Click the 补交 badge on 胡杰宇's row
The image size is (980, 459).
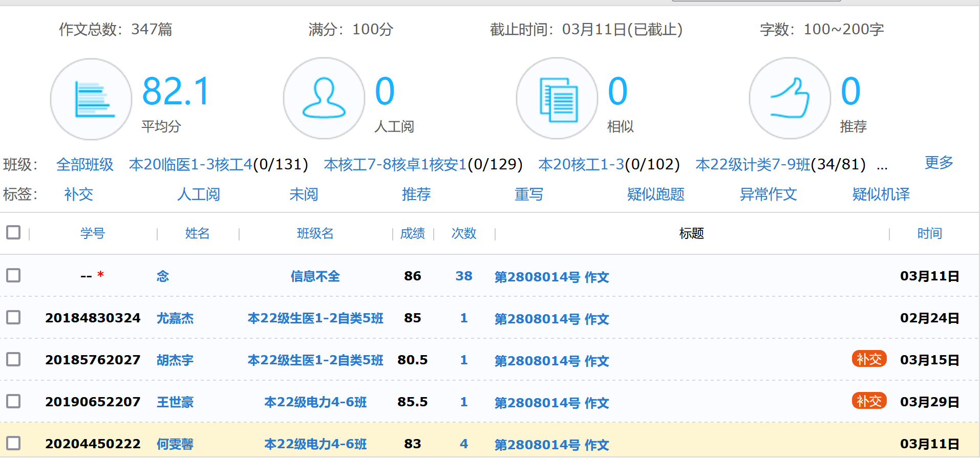(868, 359)
